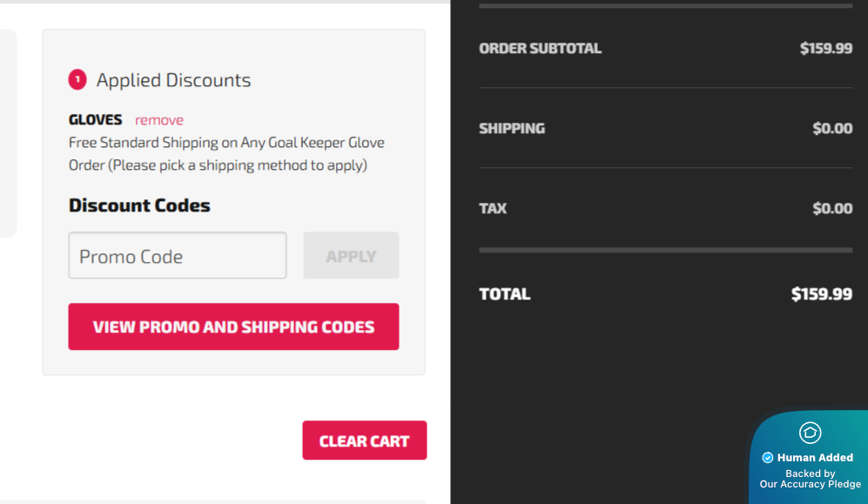Image resolution: width=868 pixels, height=504 pixels.
Task: Remove the GLOVES discount code
Action: pos(159,120)
